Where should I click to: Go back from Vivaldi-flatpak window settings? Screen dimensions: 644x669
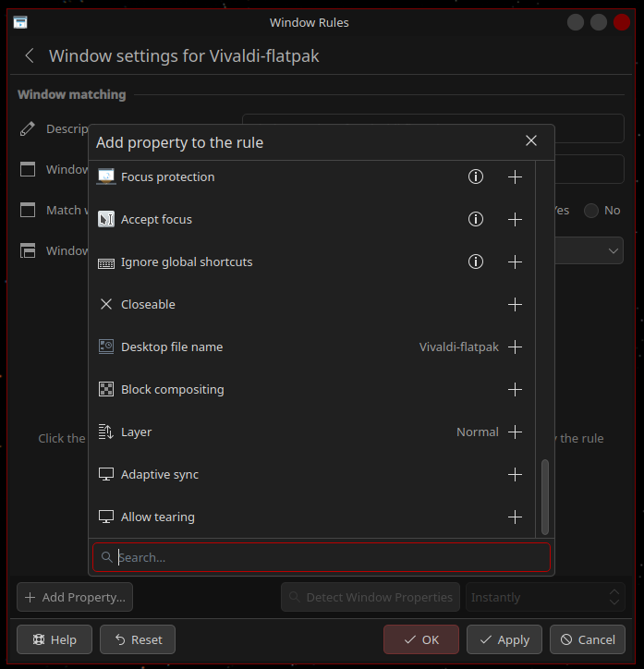tap(30, 56)
